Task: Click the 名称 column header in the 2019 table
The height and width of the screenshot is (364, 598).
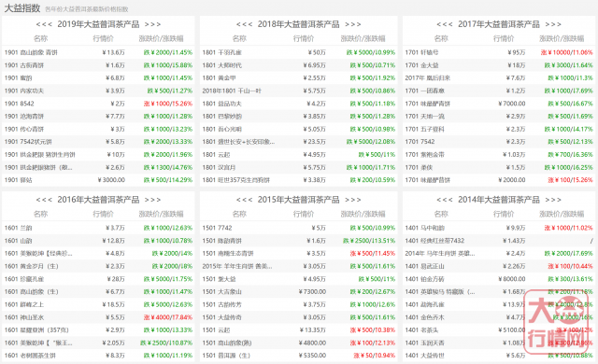Action: (x=40, y=38)
